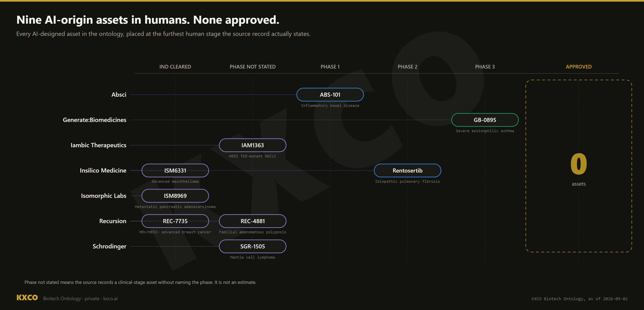Open the SGR-1505 asset pill
The height and width of the screenshot is (310, 644).
(x=253, y=246)
